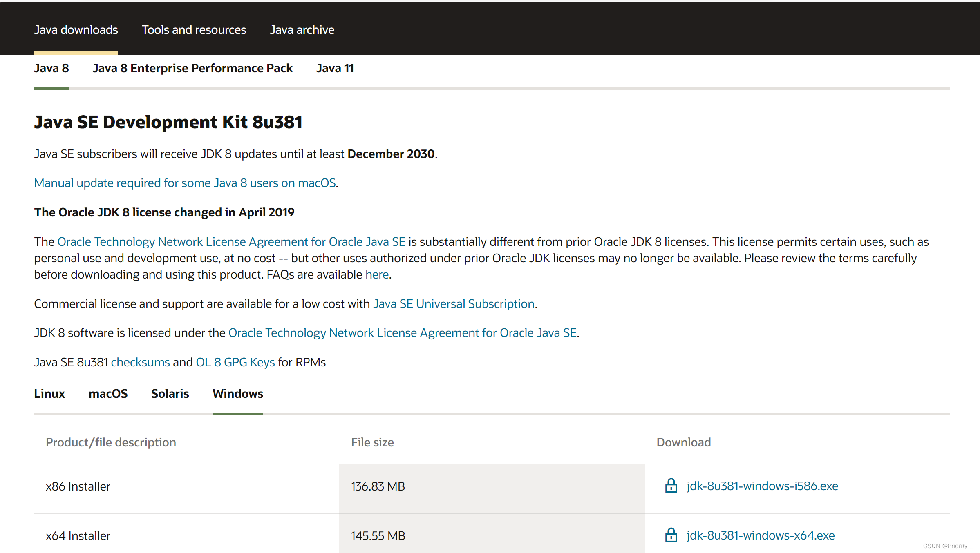Switch to Java 8 Enterprise Performance Pack tab
The width and height of the screenshot is (980, 553).
(x=192, y=68)
